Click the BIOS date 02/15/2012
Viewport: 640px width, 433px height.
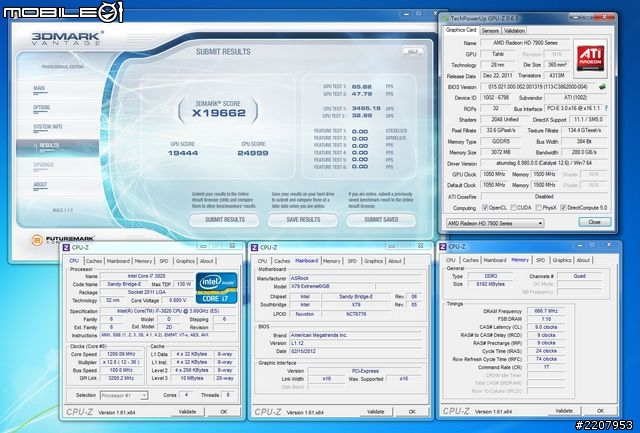pos(355,351)
